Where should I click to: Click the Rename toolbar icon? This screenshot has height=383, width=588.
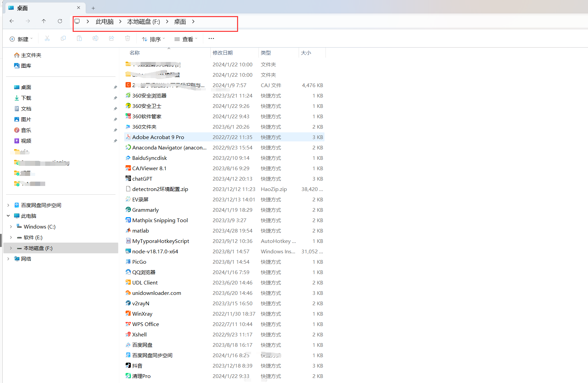click(x=95, y=39)
